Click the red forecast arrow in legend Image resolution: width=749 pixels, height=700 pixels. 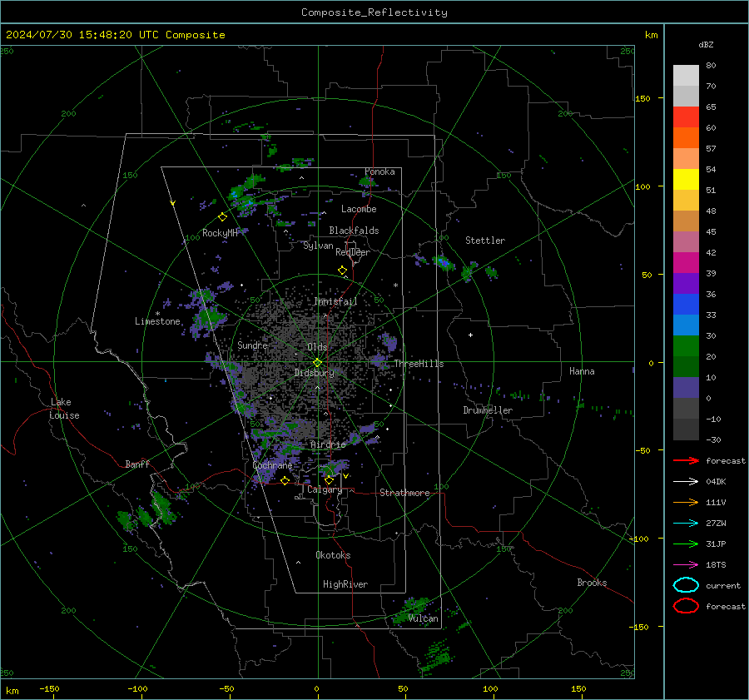click(x=686, y=460)
